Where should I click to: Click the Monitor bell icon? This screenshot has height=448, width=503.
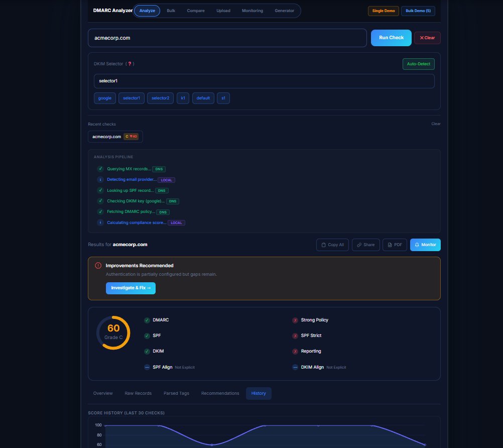pos(418,245)
